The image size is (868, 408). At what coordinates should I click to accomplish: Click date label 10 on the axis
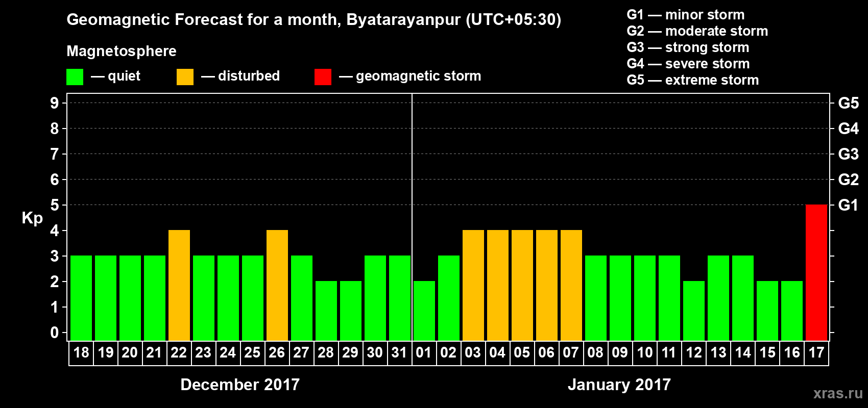(645, 353)
